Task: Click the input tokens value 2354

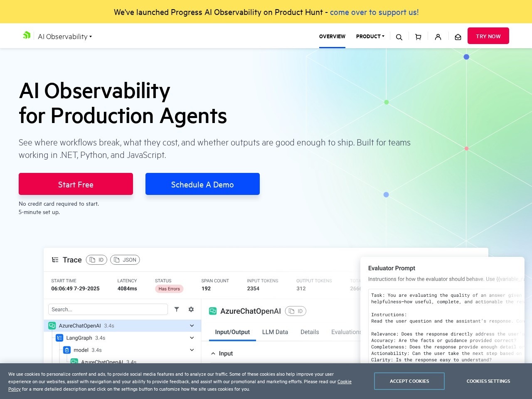Action: point(253,288)
